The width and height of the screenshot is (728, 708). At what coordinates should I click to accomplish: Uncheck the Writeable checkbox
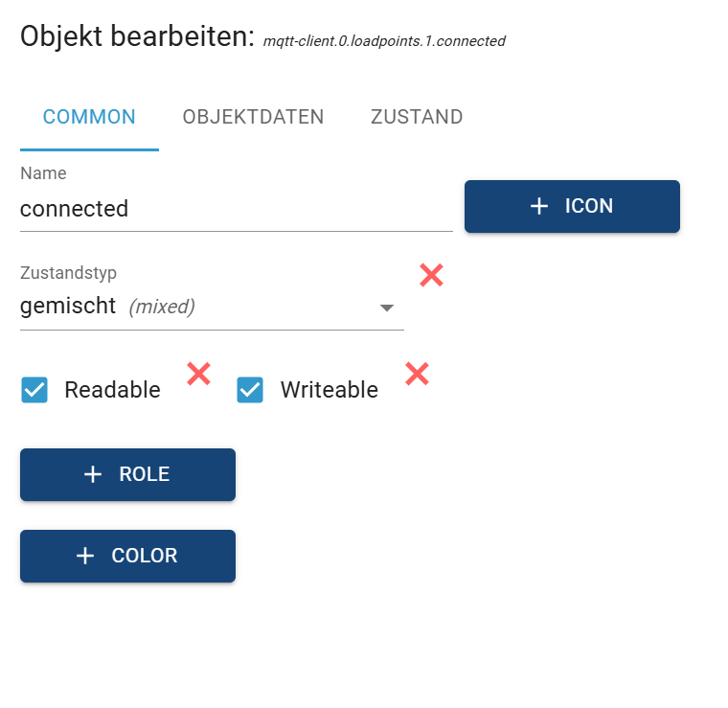[250, 390]
